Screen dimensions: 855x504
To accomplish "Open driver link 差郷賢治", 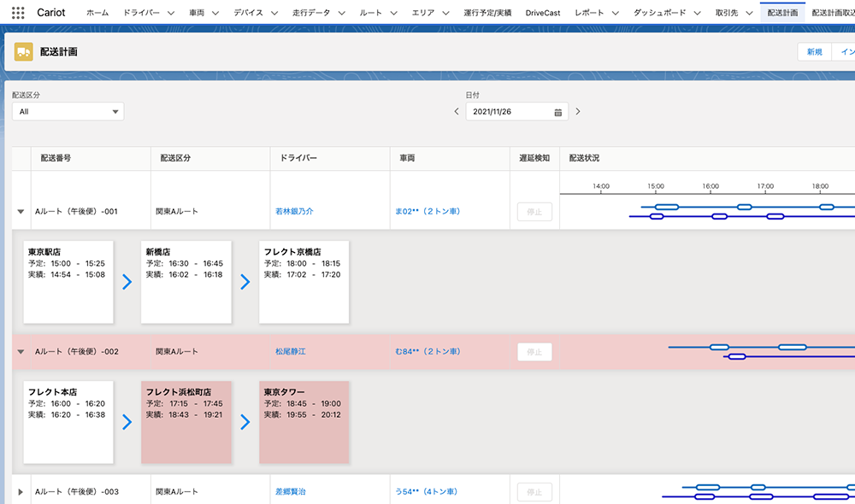I will [x=291, y=491].
